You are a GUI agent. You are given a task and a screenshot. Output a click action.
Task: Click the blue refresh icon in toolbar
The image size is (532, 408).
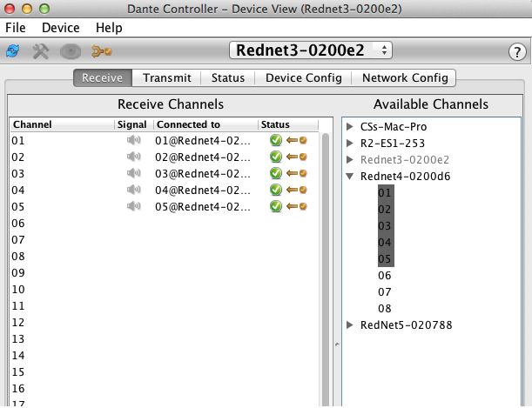coord(12,51)
